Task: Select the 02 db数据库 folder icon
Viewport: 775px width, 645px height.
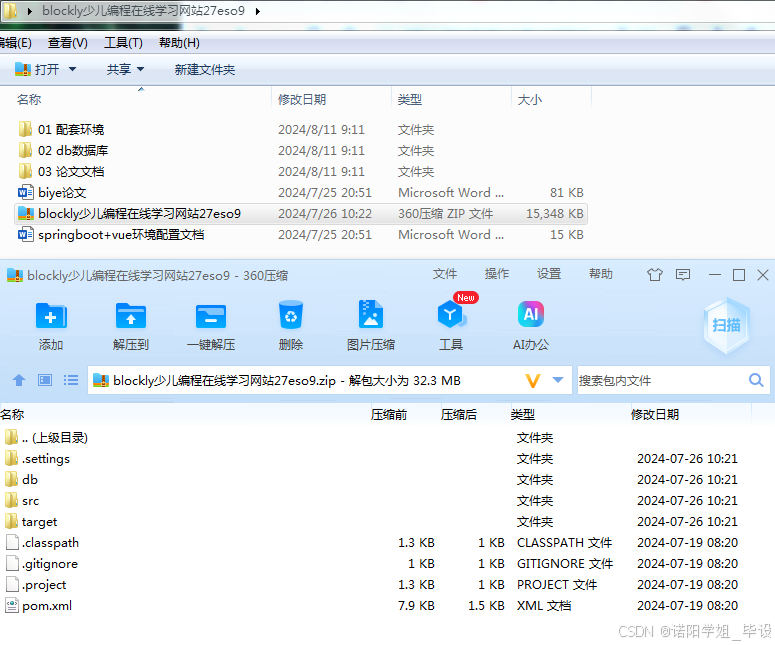Action: [x=25, y=150]
